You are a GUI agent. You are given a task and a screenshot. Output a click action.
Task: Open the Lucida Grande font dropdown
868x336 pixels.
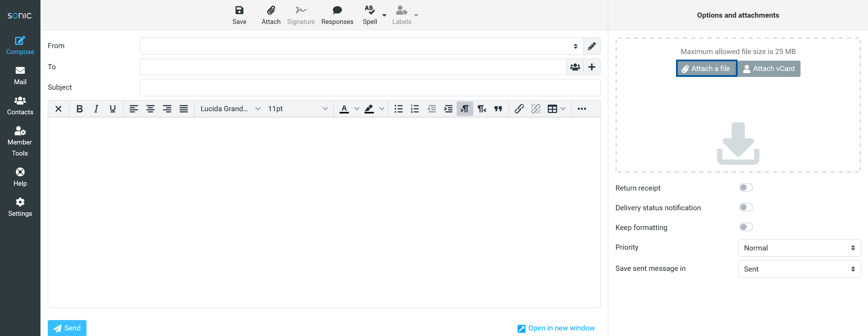230,109
